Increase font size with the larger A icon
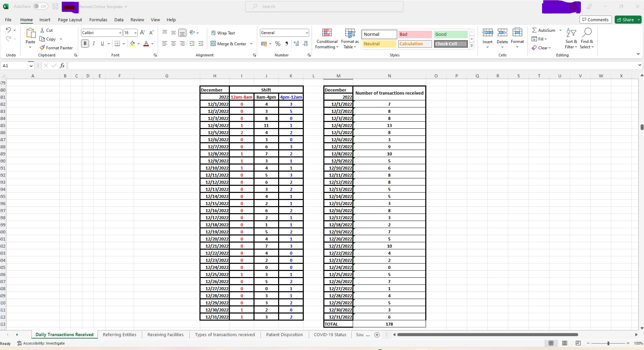The width and height of the screenshot is (644, 350). pyautogui.click(x=142, y=33)
